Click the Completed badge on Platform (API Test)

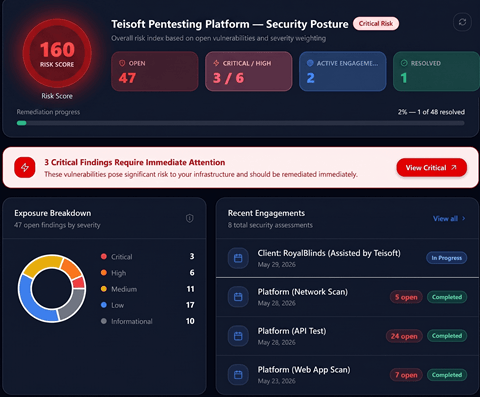point(447,336)
